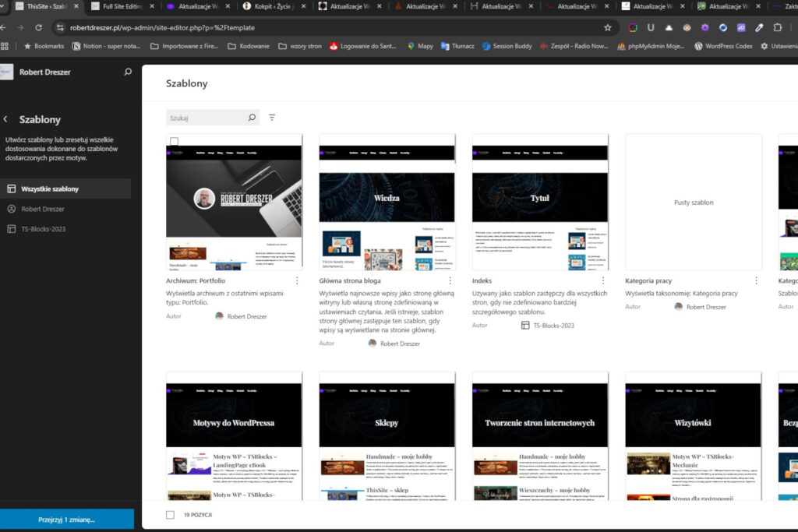Click the Tłumacz bookmark icon

pyautogui.click(x=444, y=45)
